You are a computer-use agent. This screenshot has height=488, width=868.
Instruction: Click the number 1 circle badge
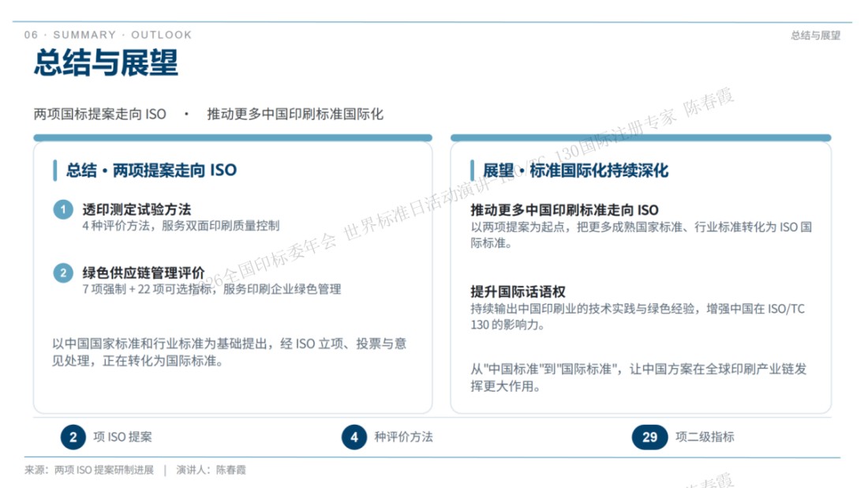pos(63,210)
